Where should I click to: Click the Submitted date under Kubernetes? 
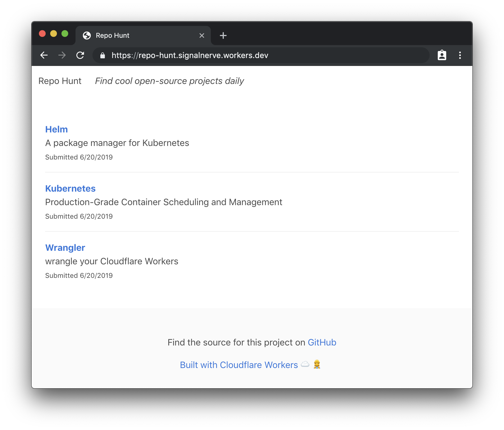79,216
